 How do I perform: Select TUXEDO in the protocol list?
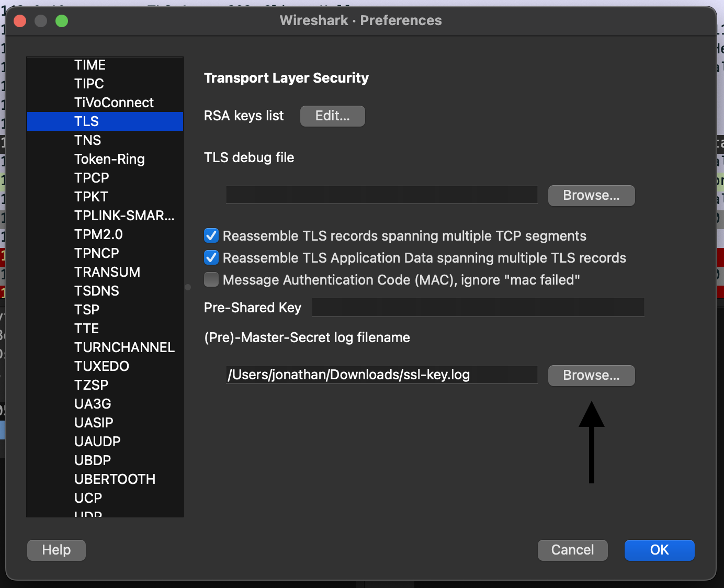[105, 366]
